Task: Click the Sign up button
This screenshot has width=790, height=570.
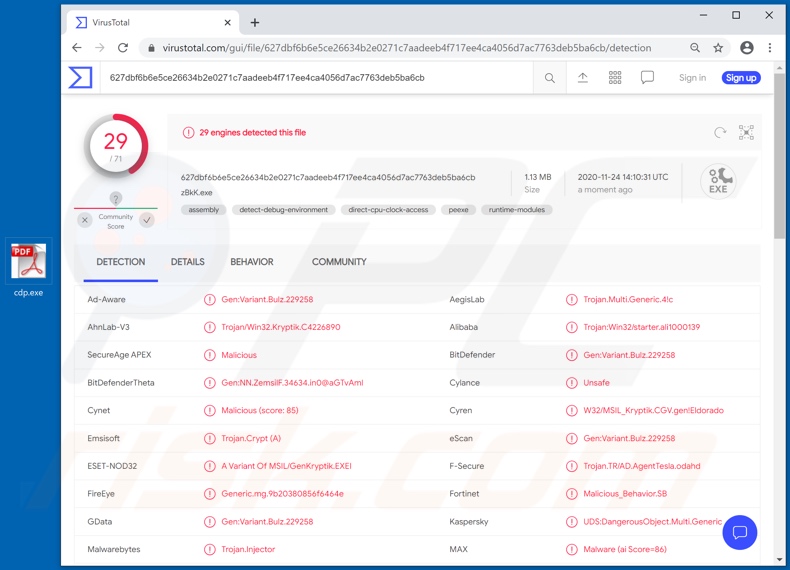Action: pyautogui.click(x=741, y=78)
